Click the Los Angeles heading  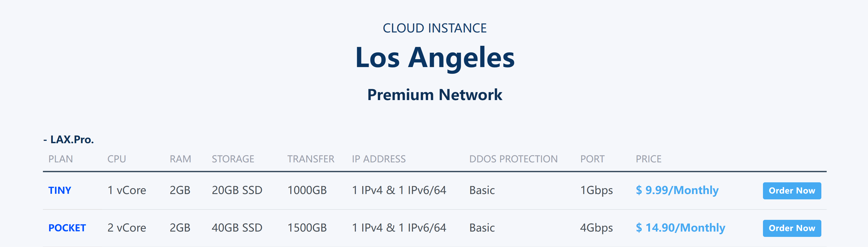(x=435, y=58)
